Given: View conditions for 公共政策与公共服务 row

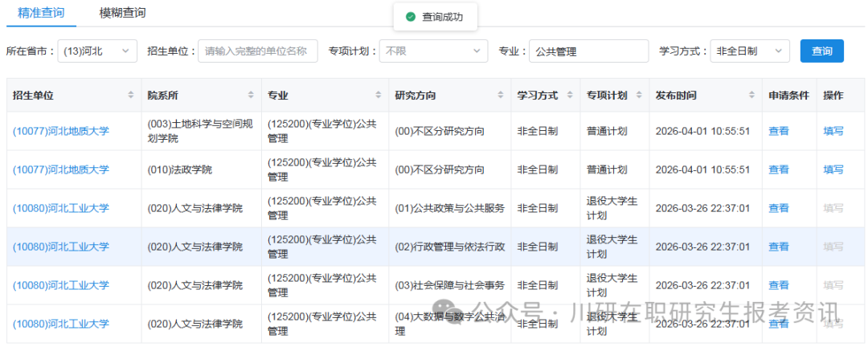Looking at the screenshot, I should tap(778, 208).
